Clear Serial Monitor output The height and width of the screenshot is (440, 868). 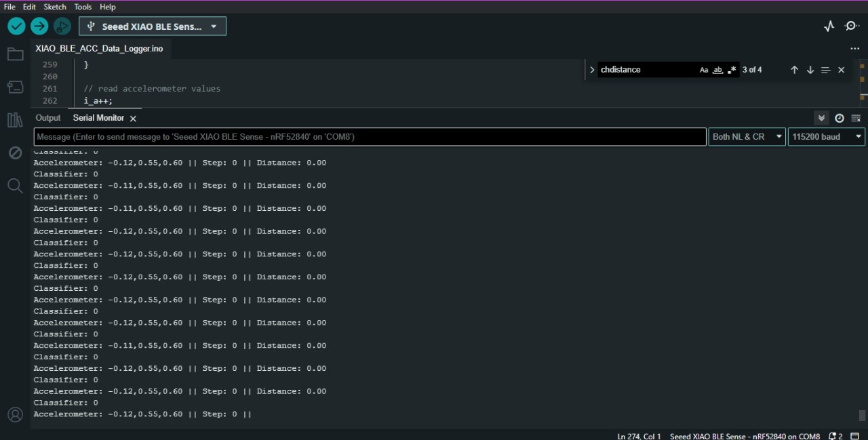coord(856,117)
